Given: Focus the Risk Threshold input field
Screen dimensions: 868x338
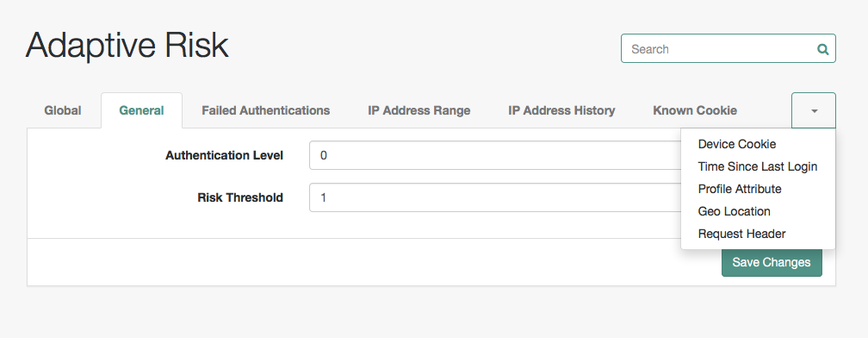Looking at the screenshot, I should coord(495,197).
